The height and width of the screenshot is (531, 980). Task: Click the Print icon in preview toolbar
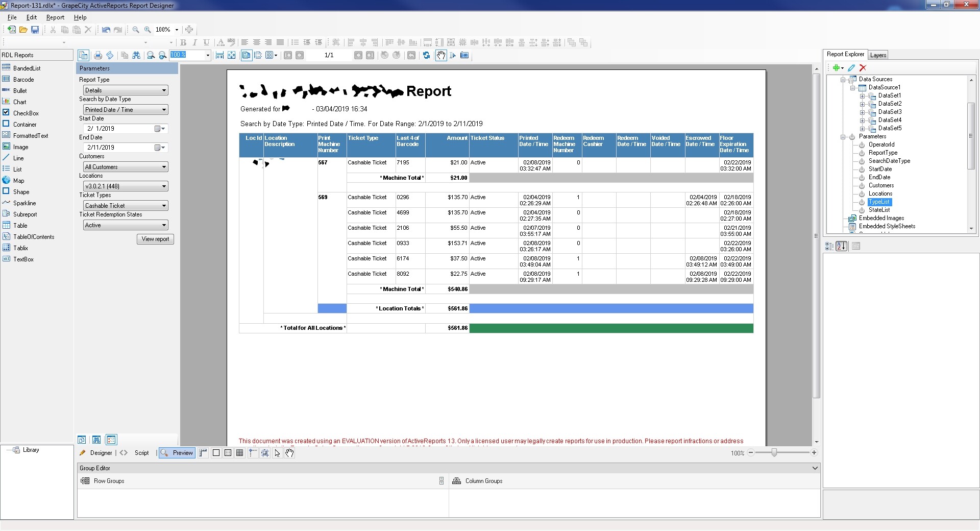[98, 55]
